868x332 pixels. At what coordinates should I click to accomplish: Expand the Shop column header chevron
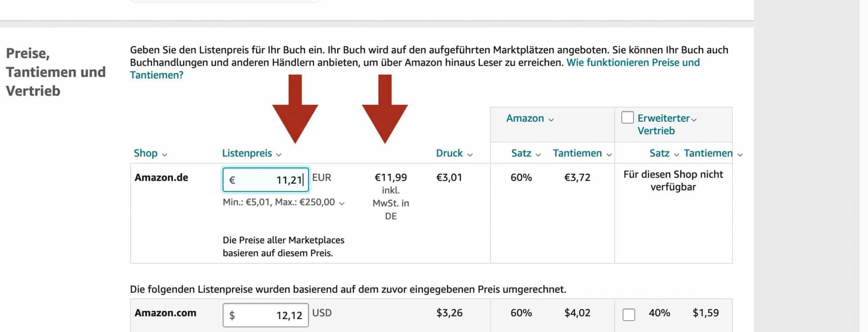click(165, 154)
